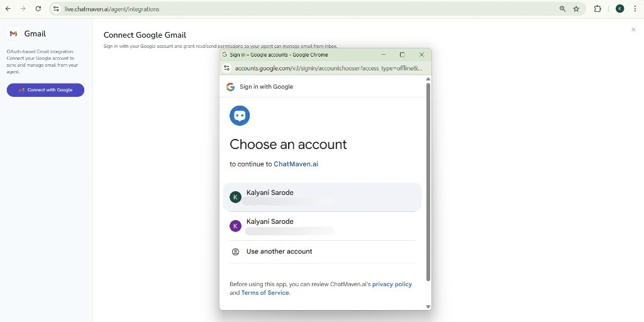The width and height of the screenshot is (644, 322).
Task: Close the Connect Google Gmail panel
Action: [633, 30]
